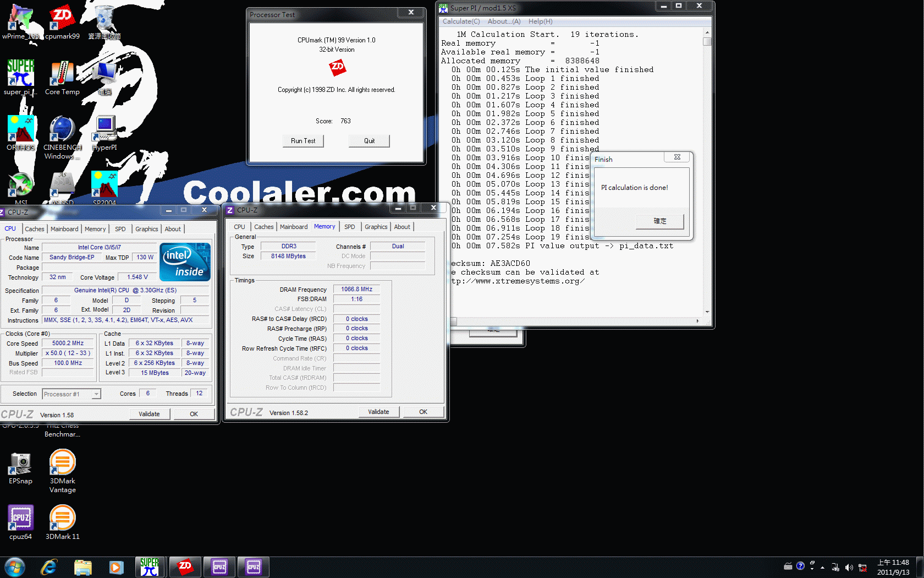This screenshot has width=924, height=578.
Task: Click OK in left CPU-Z window
Action: point(194,414)
